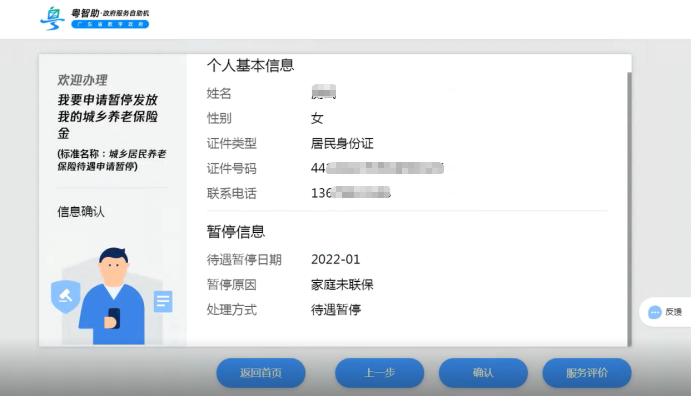Click the blurred 联系电话 value starting with 136
Screen dimensions: 692x396
click(x=350, y=193)
